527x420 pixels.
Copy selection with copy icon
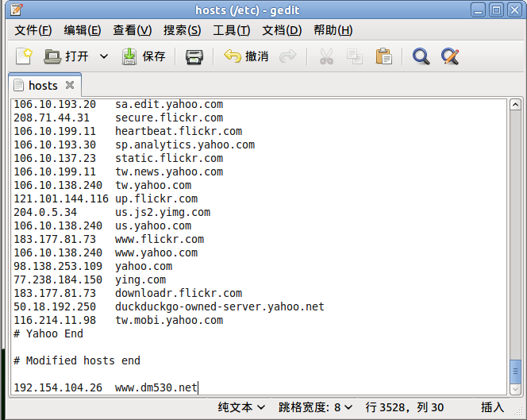coord(355,56)
